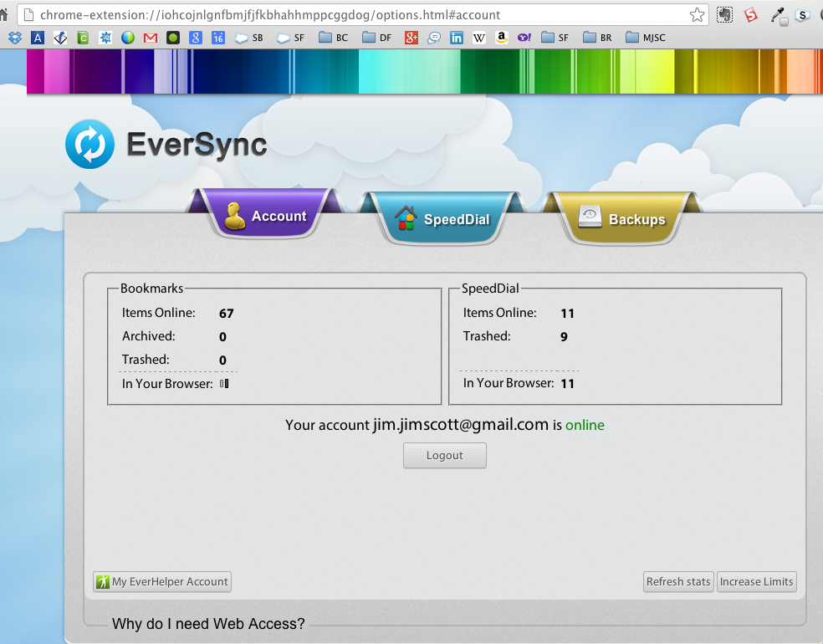Open the Google+ bookmark
This screenshot has height=644, width=823.
click(411, 38)
